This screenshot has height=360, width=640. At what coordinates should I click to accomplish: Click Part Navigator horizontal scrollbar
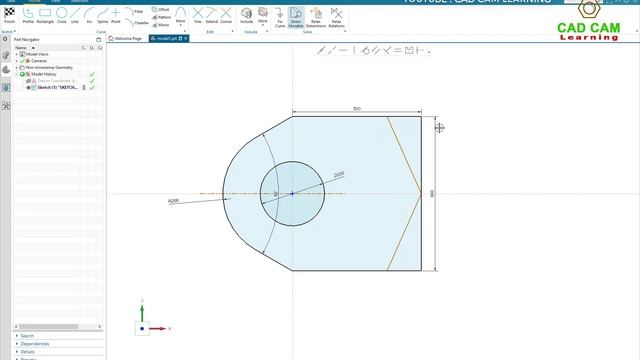tap(49, 327)
